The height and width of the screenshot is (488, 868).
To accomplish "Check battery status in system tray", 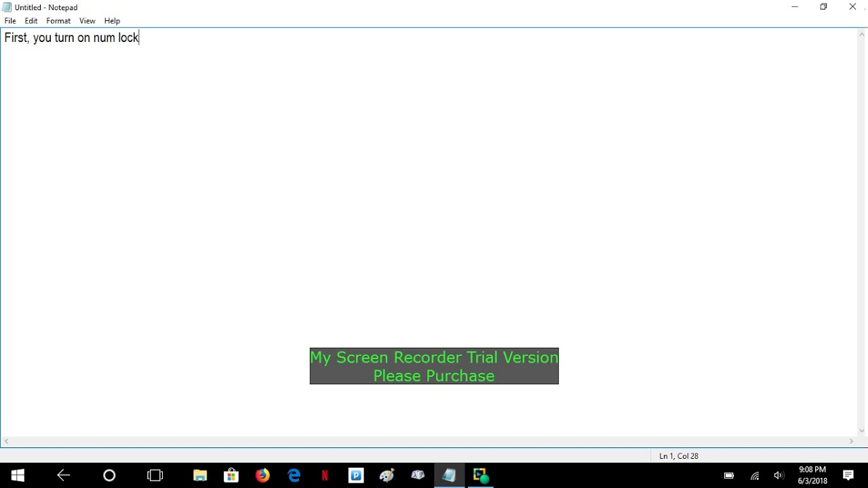I will (x=729, y=476).
